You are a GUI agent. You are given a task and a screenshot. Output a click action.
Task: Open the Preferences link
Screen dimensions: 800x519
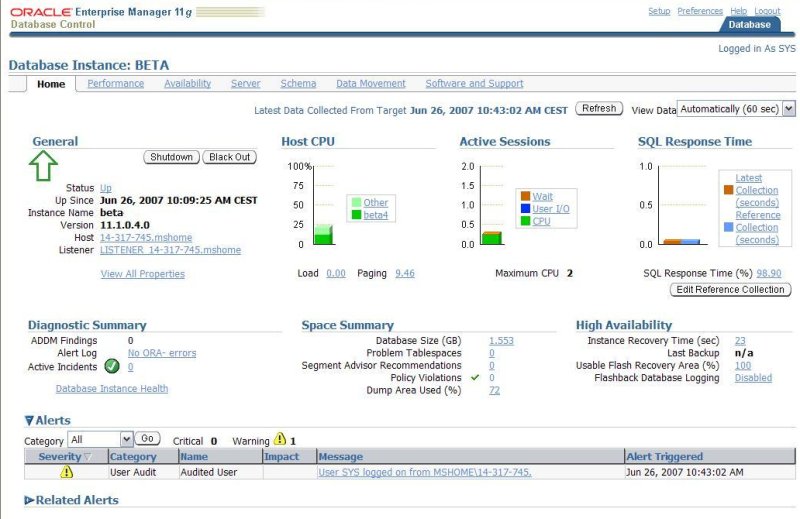[700, 11]
